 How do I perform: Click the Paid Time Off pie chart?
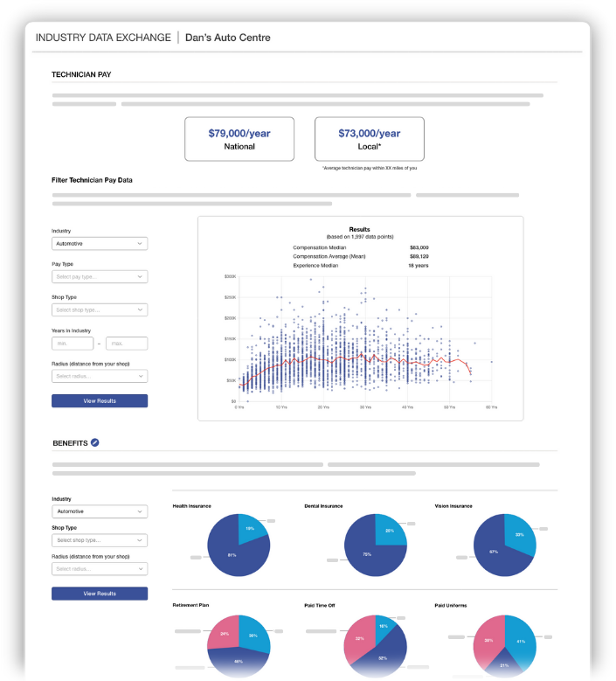(376, 646)
